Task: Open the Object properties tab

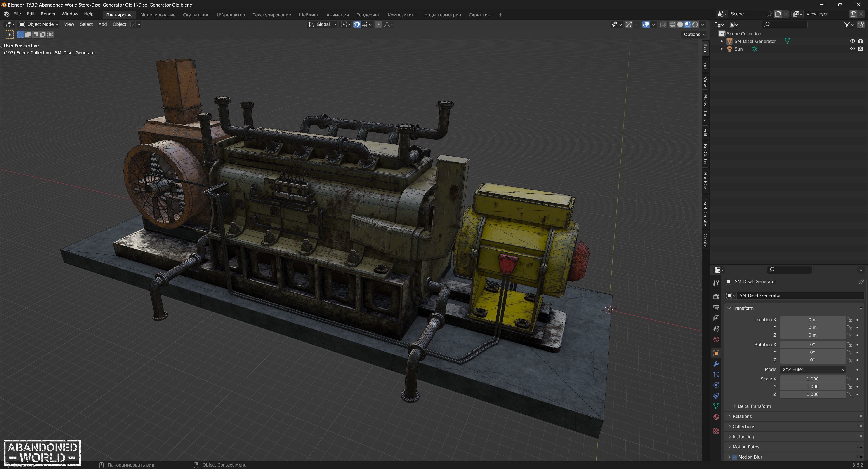Action: [716, 353]
